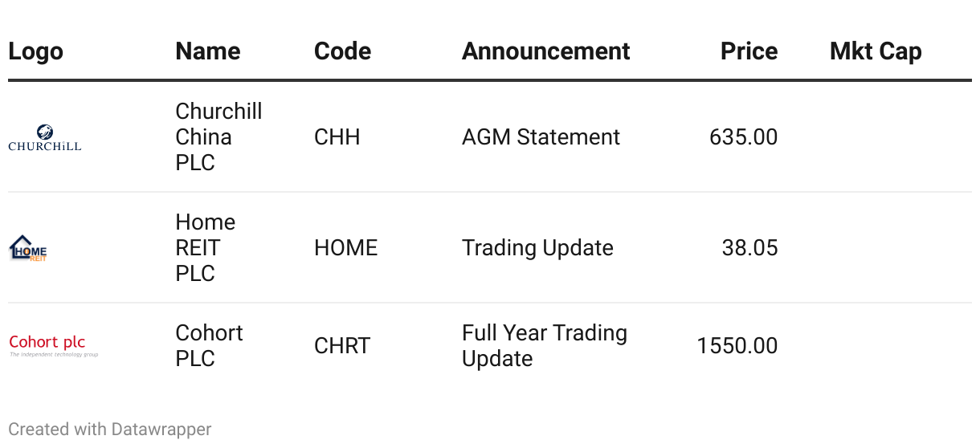Open the AGM Statement announcement

point(541,137)
